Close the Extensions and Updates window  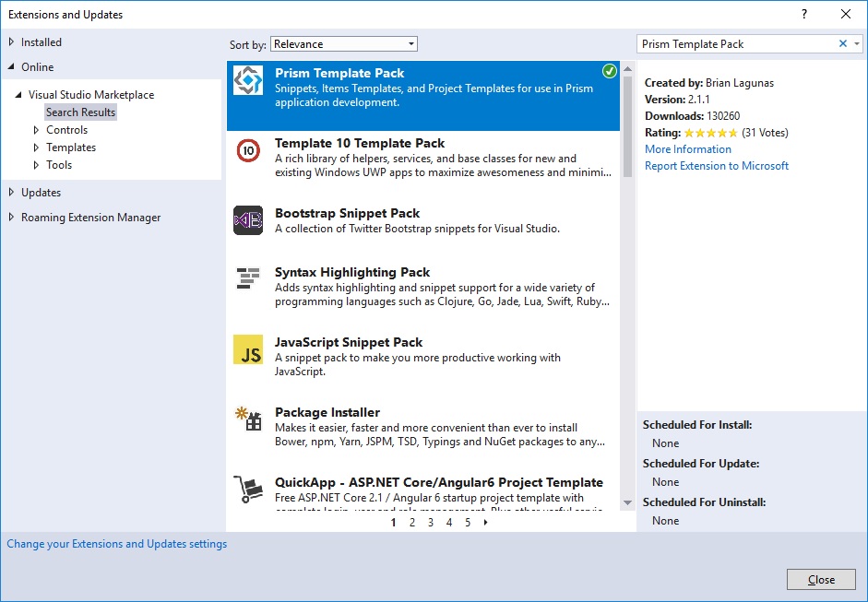(845, 15)
